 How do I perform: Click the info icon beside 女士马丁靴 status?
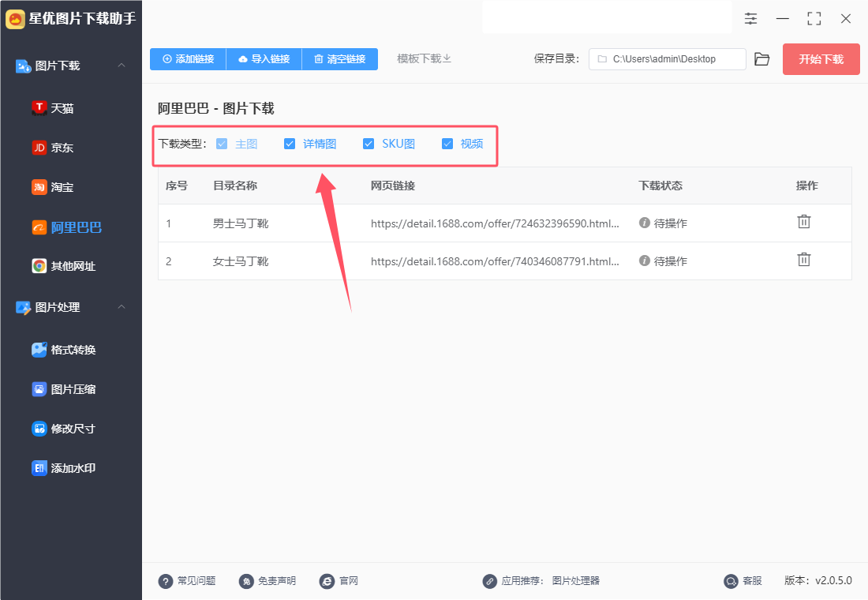(645, 261)
